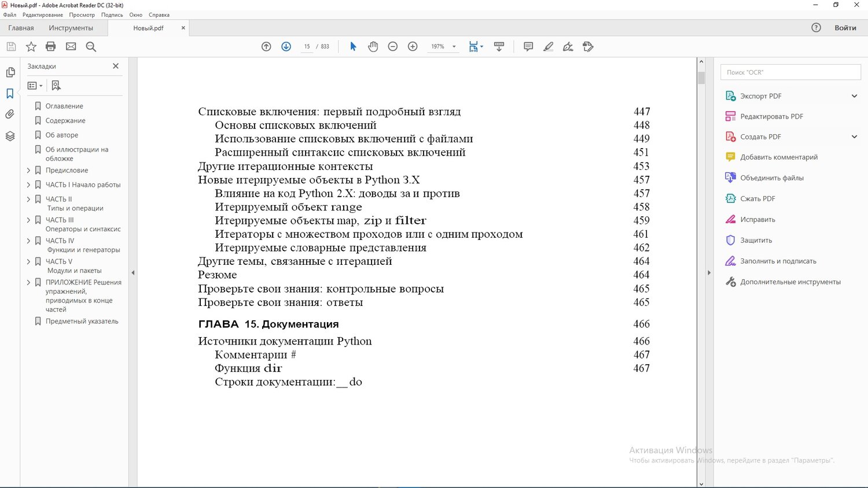Click the Save file icon
Image resolution: width=868 pixels, height=488 pixels.
(11, 47)
